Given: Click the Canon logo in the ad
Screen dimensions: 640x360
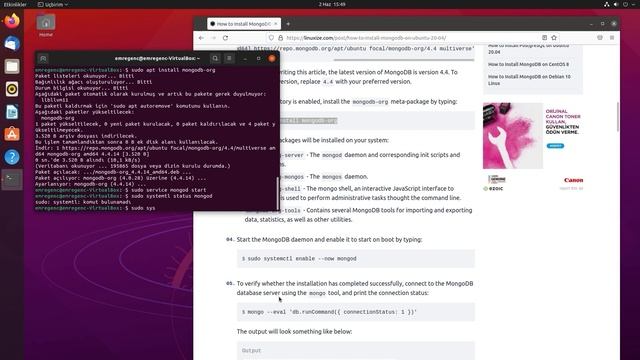Looking at the screenshot, I should 573,180.
